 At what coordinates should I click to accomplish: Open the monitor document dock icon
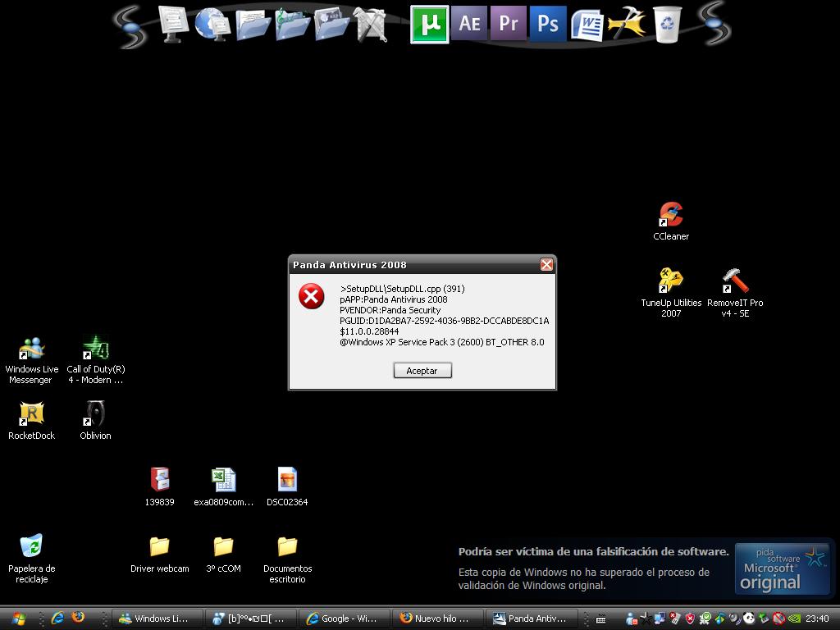[x=173, y=24]
